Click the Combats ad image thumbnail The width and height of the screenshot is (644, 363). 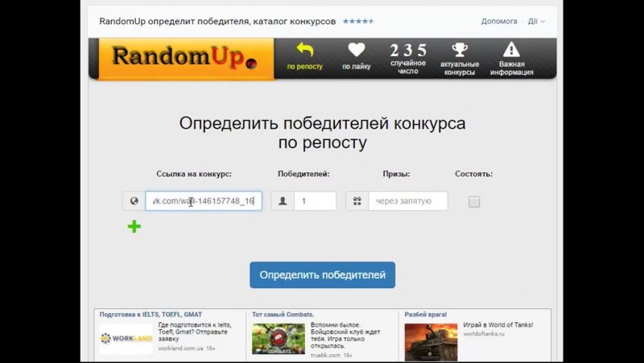(x=279, y=339)
